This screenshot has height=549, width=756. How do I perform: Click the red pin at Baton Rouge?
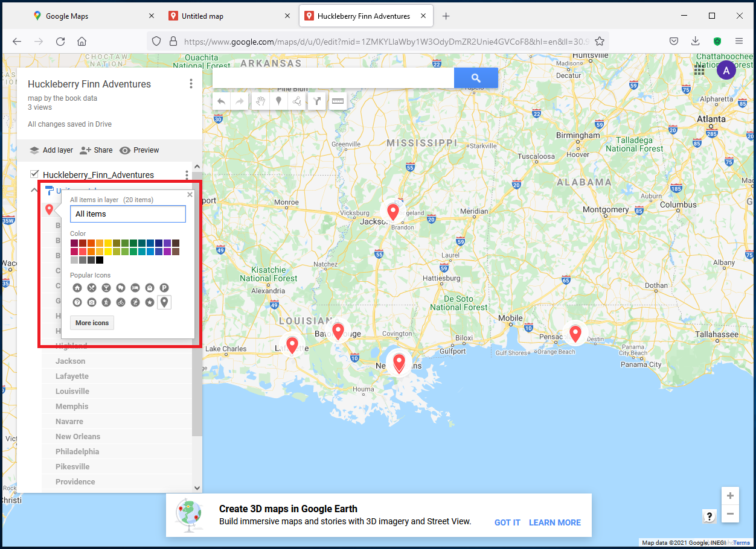(x=338, y=331)
